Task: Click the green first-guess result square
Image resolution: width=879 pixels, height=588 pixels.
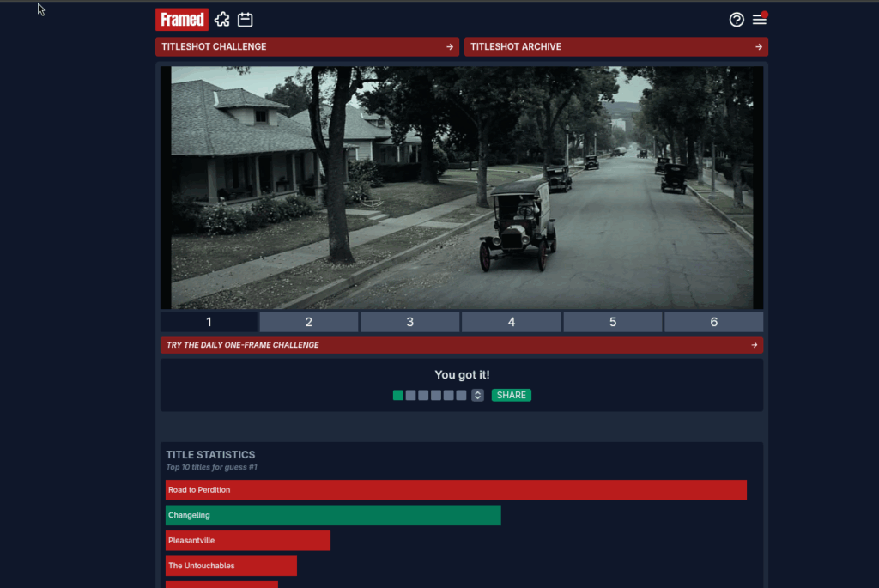Action: pyautogui.click(x=398, y=396)
